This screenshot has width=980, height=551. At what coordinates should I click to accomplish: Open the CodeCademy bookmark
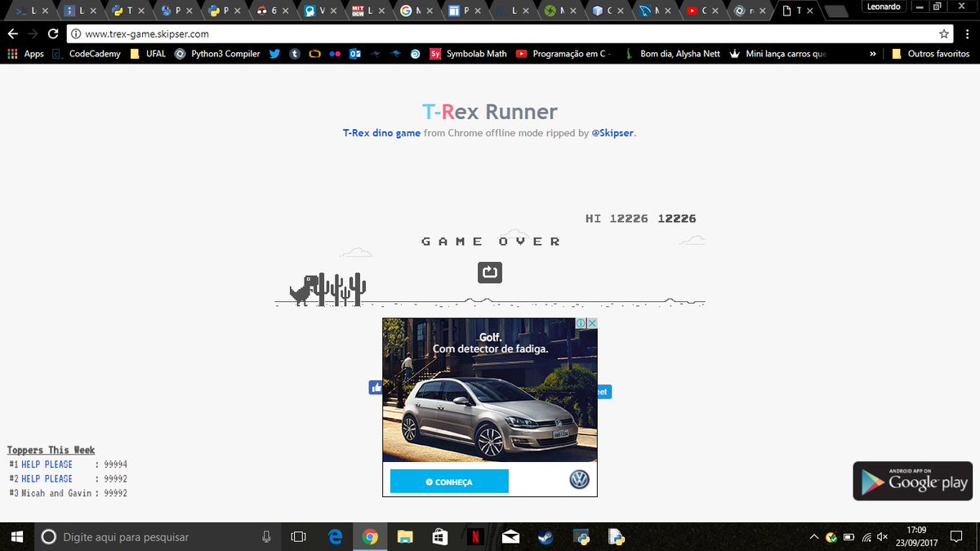coord(86,54)
